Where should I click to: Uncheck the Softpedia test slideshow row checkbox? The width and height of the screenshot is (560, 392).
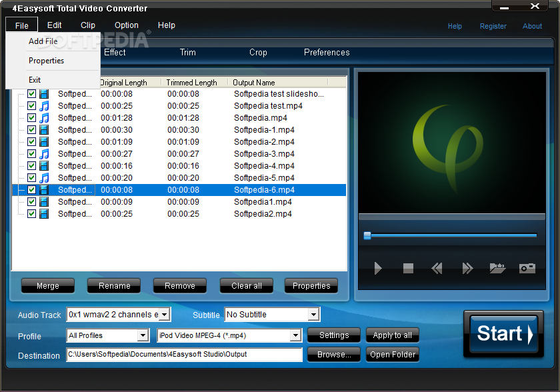coord(31,94)
